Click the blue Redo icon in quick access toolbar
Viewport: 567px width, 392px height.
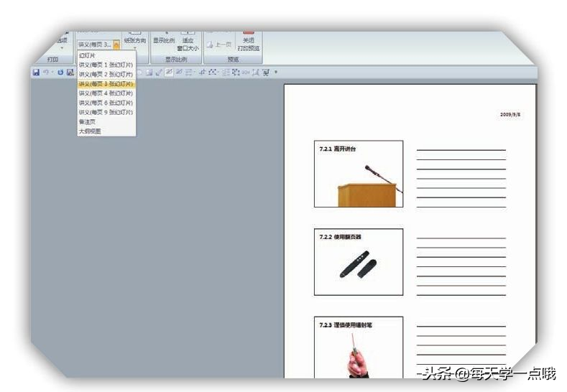(60, 73)
